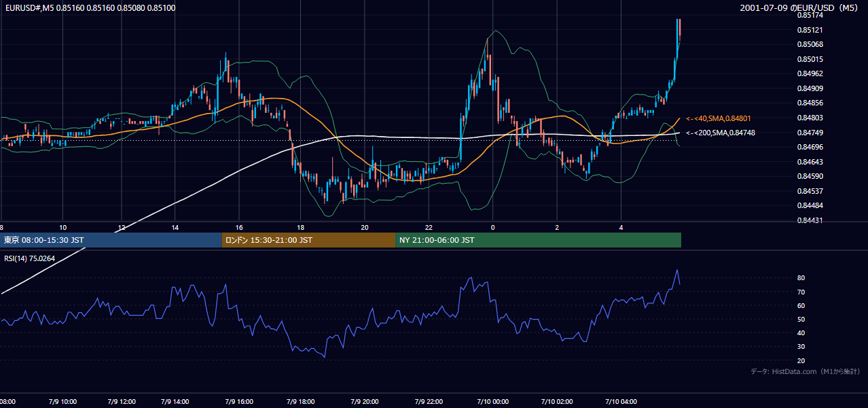Click the '7/9 16:00' bottom time label

[238, 401]
